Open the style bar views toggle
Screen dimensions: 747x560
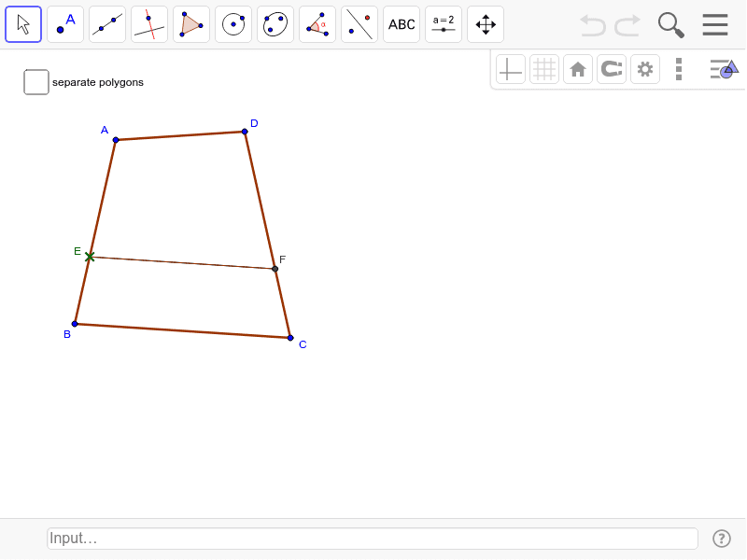coord(725,69)
